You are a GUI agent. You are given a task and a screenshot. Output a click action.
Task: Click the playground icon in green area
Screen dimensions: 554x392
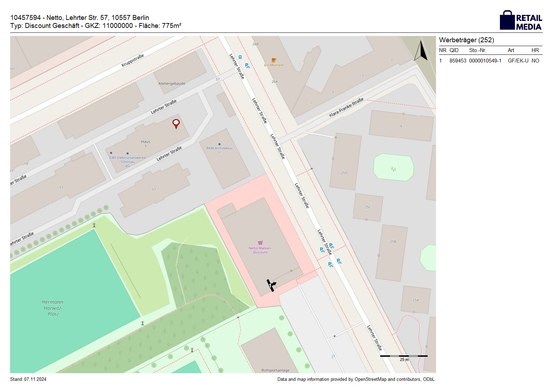point(394,169)
